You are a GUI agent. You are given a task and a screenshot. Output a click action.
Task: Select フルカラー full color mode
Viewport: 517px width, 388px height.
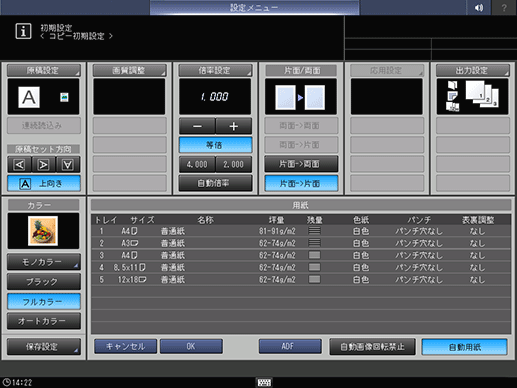click(44, 302)
